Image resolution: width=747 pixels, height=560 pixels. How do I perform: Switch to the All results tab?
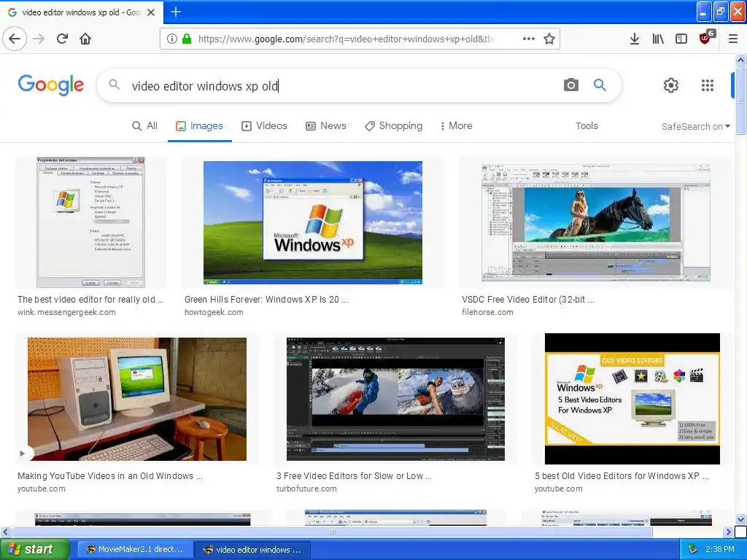coord(145,125)
